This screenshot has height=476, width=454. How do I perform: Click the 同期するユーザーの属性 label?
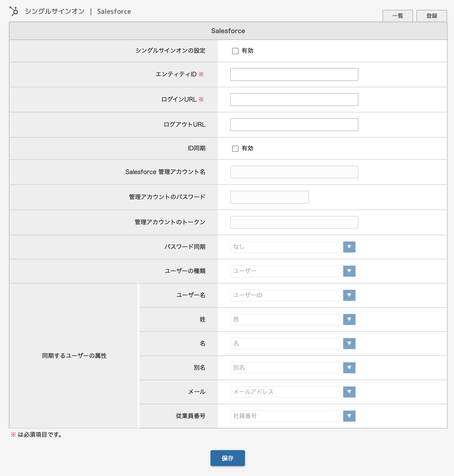(x=74, y=356)
